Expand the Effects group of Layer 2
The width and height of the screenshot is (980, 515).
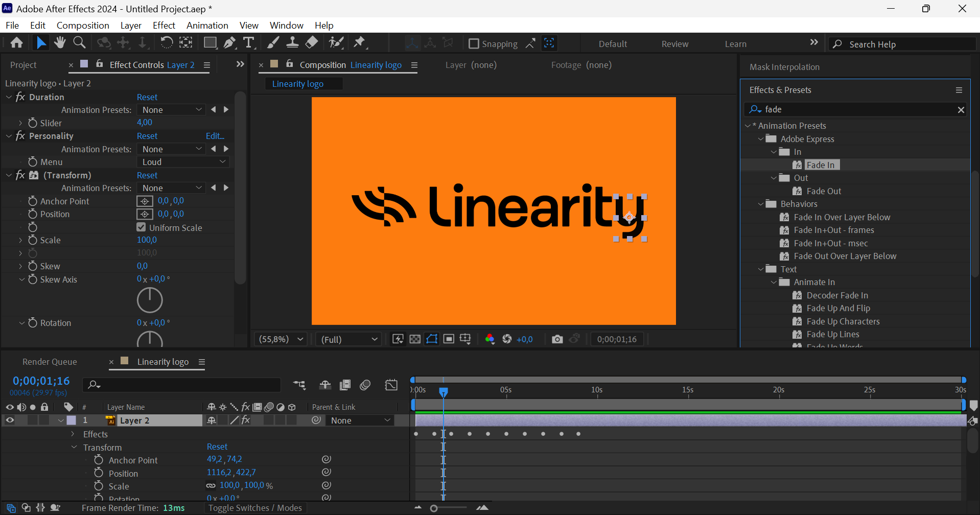73,434
